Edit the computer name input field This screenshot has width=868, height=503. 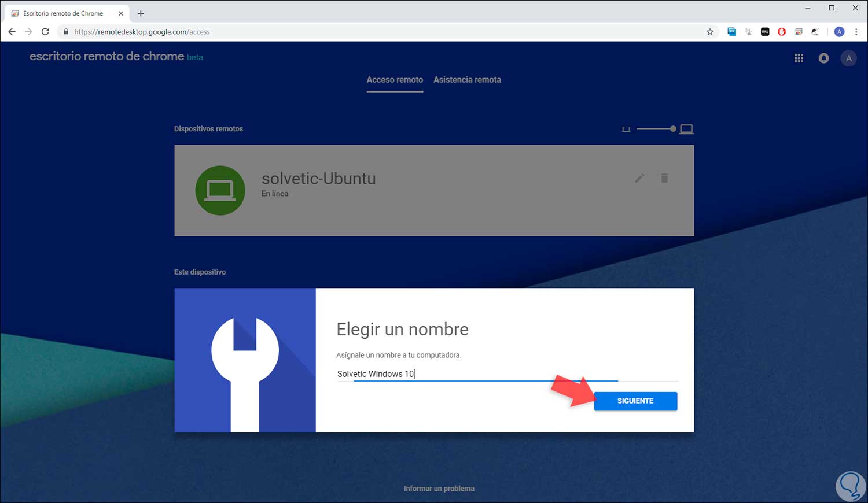click(507, 374)
